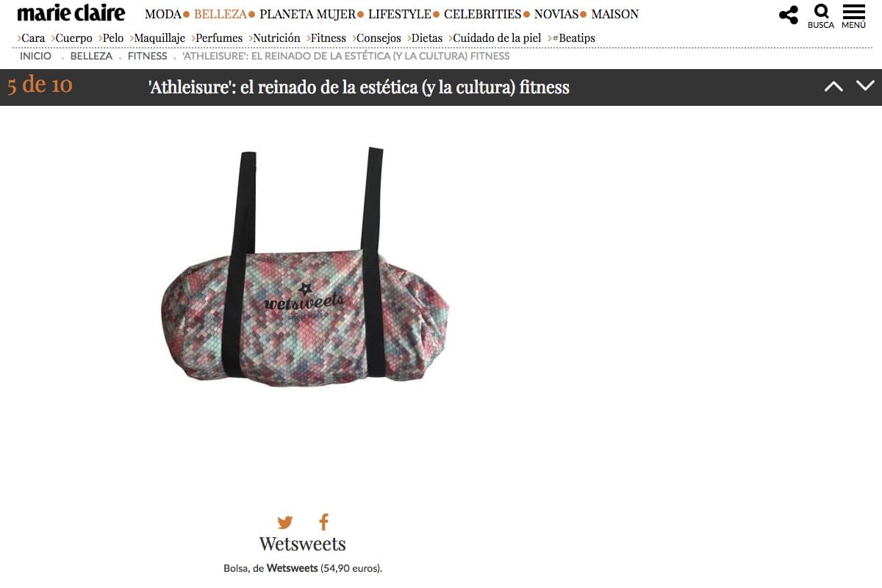Open the Belleza menu section
882x588 pixels.
(220, 14)
